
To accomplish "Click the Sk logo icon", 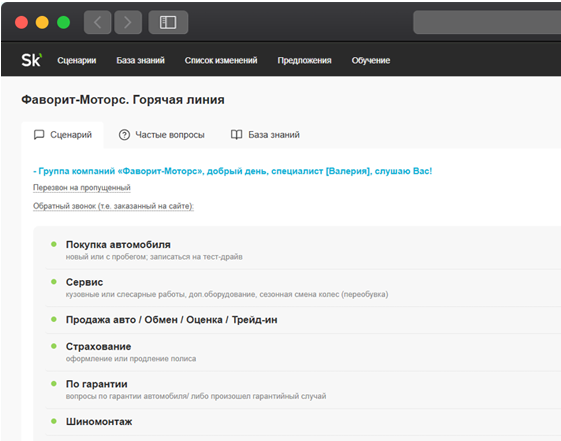I will [x=31, y=60].
